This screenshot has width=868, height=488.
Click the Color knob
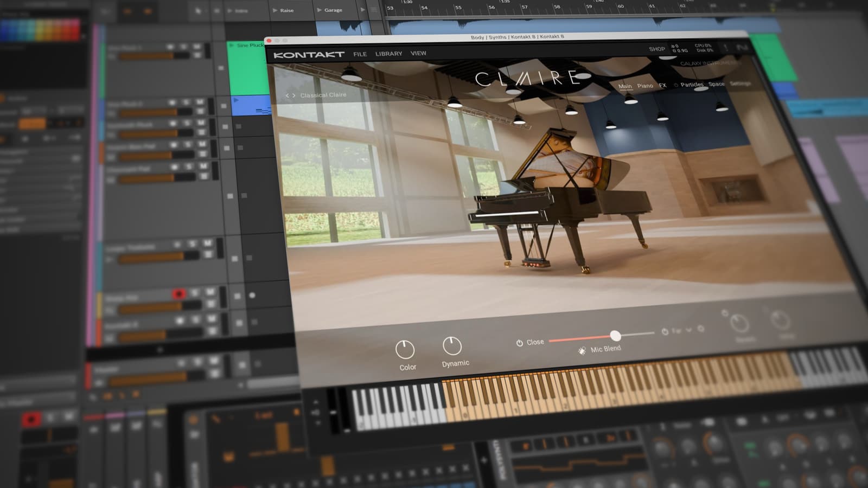tap(405, 350)
